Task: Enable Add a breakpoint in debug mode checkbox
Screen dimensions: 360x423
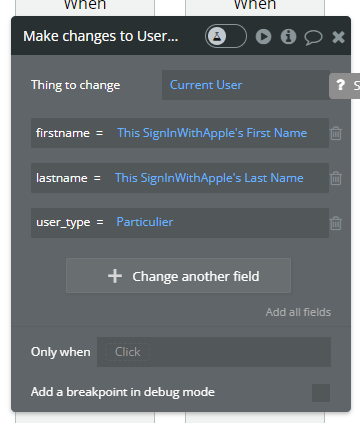Action: [321, 393]
